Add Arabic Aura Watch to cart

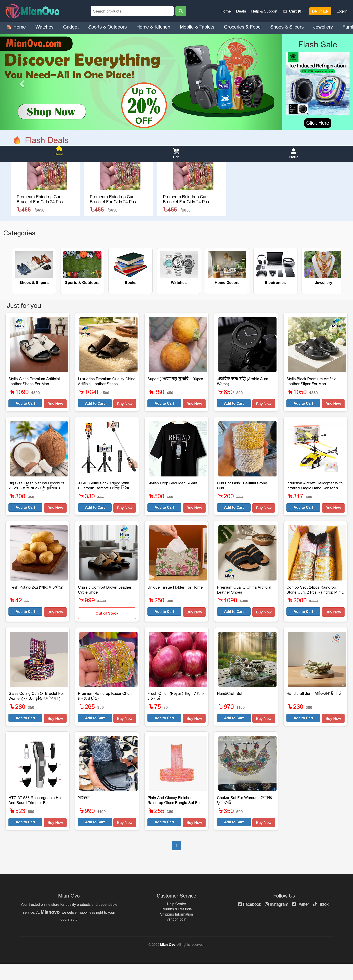click(234, 403)
